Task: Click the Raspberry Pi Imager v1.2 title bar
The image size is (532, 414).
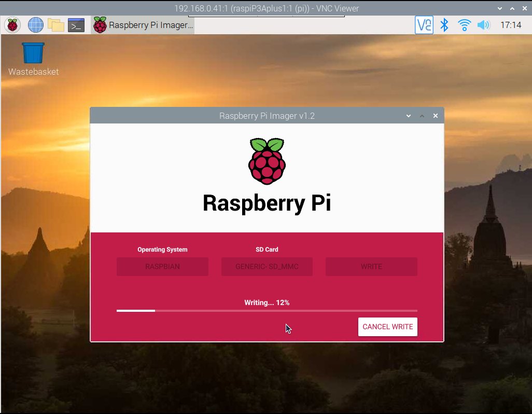Action: (267, 116)
